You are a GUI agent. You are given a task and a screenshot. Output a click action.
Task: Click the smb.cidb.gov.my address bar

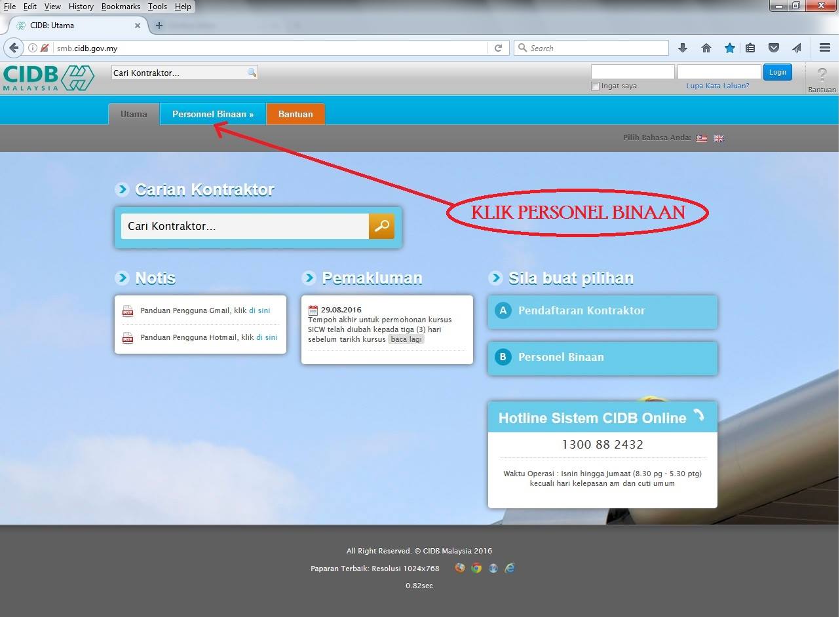pos(269,48)
